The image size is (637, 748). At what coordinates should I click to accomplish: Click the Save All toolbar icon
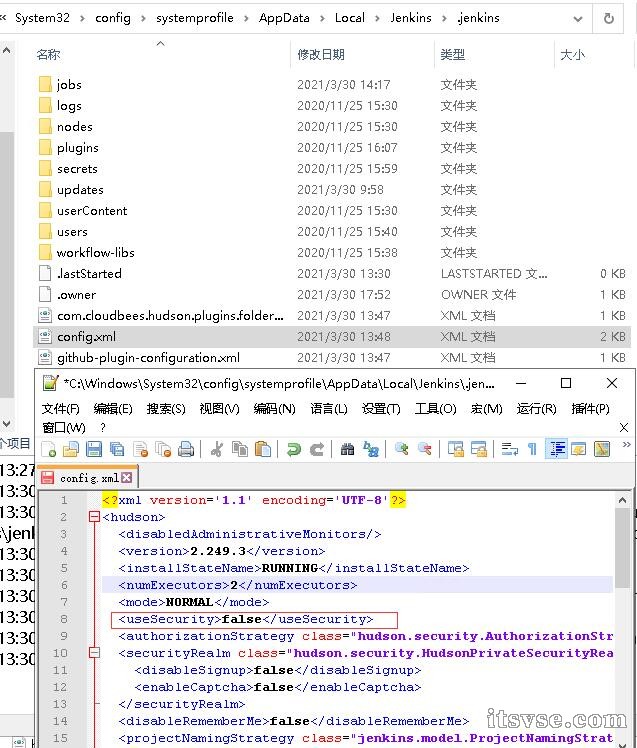pos(117,449)
